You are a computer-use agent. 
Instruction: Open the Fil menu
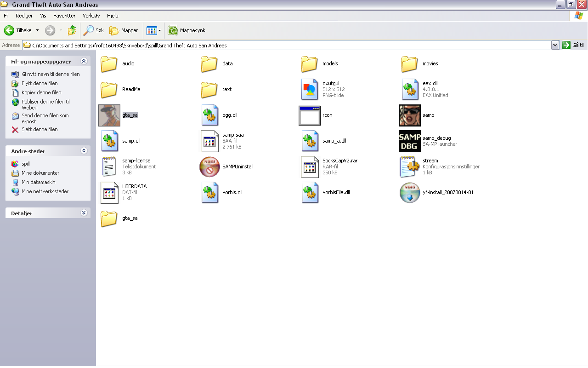(6, 16)
